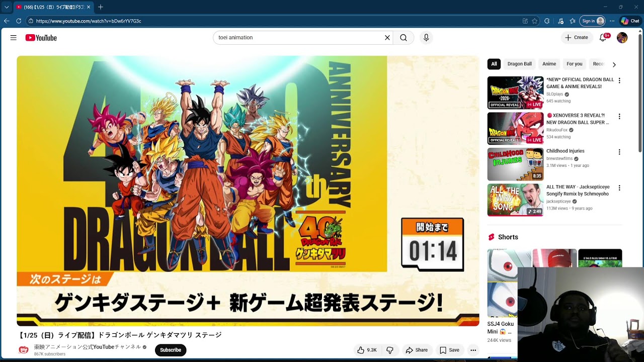This screenshot has height=362, width=644.
Task: Open options for the Xenoverse 3 Reveal video
Action: point(619,116)
